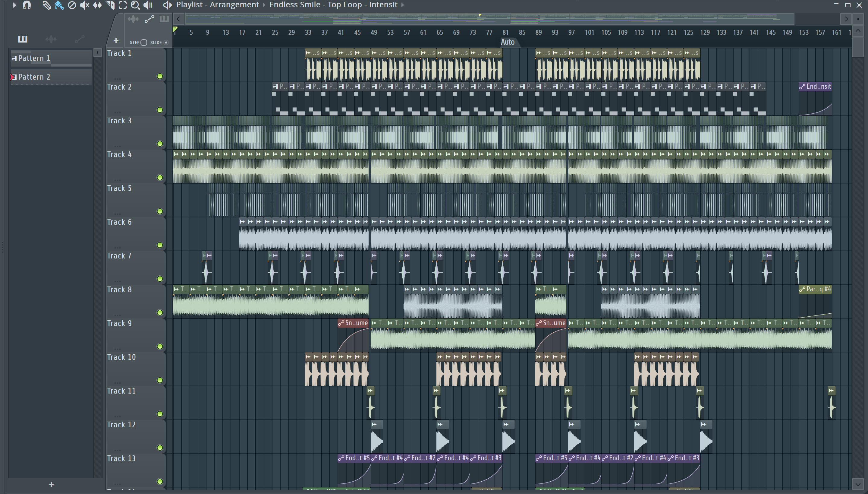This screenshot has height=494, width=868.
Task: Show patterns in the picker panel
Action: coord(23,39)
